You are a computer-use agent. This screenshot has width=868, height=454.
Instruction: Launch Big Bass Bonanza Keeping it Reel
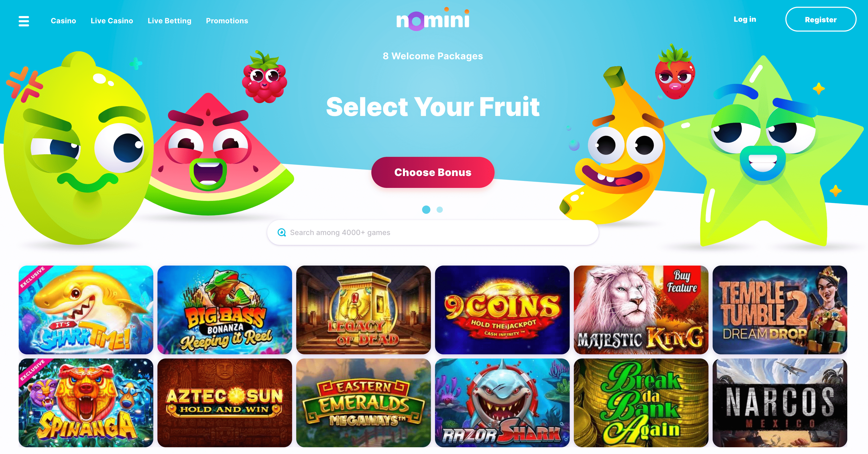[x=225, y=310]
